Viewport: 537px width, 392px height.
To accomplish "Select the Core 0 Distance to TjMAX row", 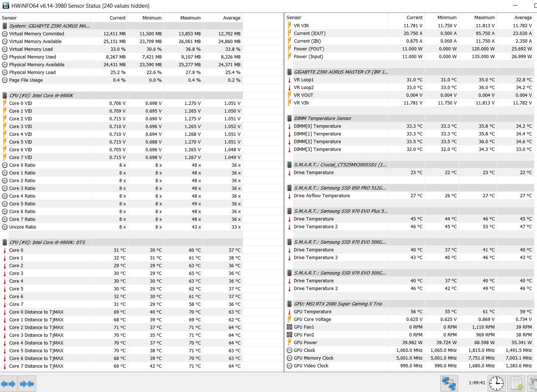I will click(x=122, y=312).
